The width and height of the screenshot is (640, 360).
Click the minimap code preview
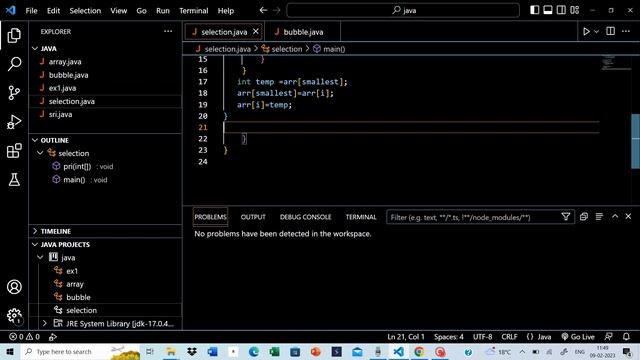616,62
